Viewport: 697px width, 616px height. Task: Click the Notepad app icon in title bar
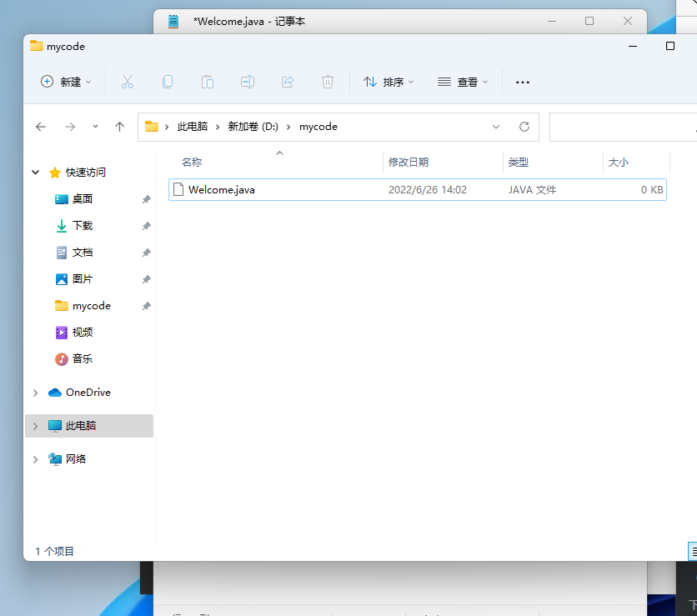click(173, 22)
